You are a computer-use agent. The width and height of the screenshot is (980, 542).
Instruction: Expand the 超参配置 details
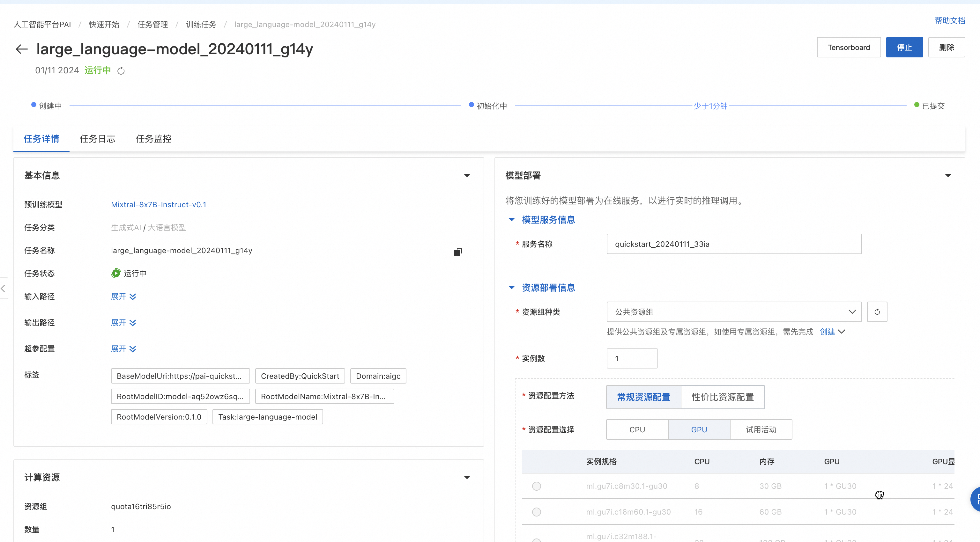click(x=123, y=349)
